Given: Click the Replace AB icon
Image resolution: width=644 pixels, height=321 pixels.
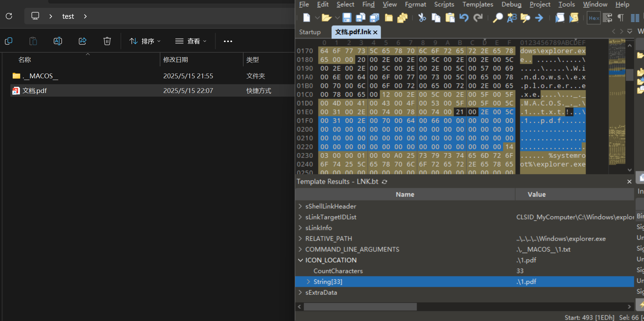Looking at the screenshot, I should point(512,17).
